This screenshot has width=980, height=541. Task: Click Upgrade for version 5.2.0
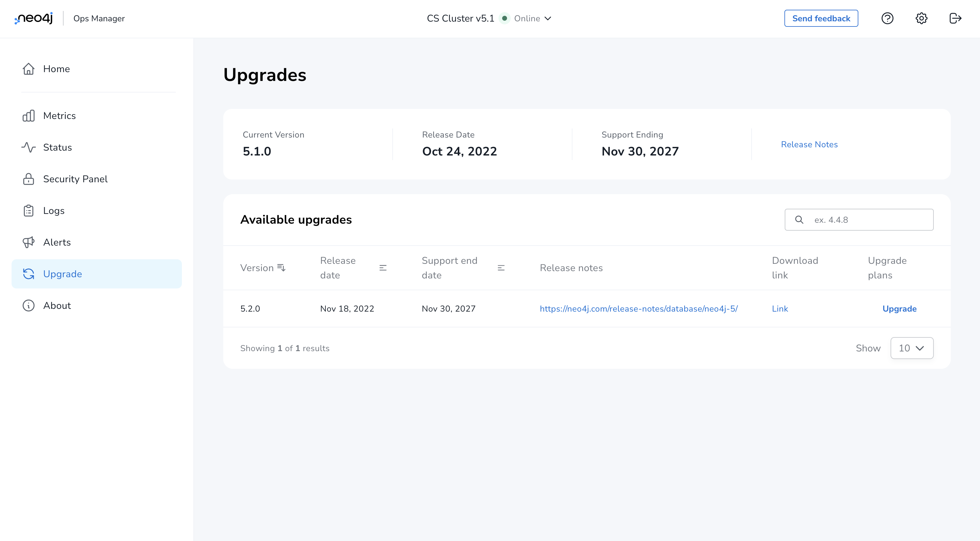coord(899,309)
